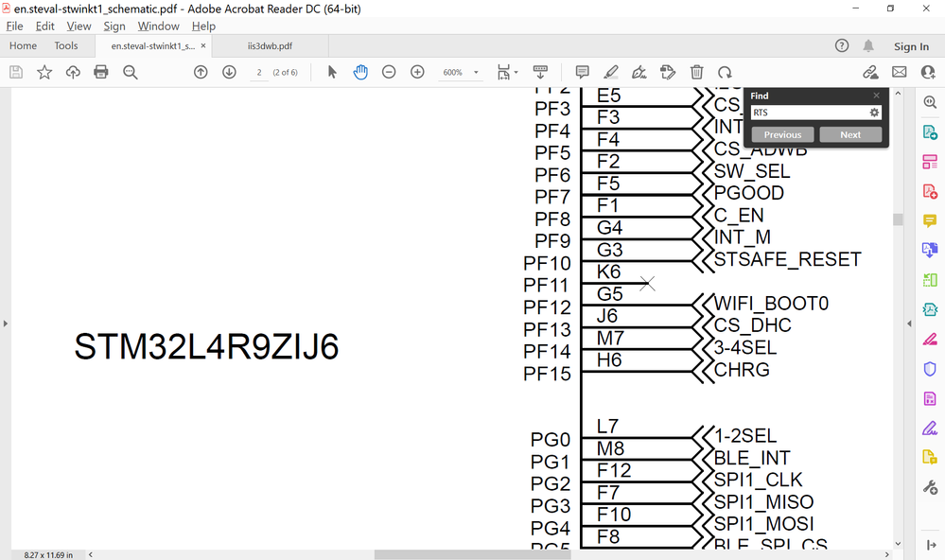The image size is (945, 560).
Task: Open Compress PDF in the right pane
Action: pyautogui.click(x=930, y=309)
